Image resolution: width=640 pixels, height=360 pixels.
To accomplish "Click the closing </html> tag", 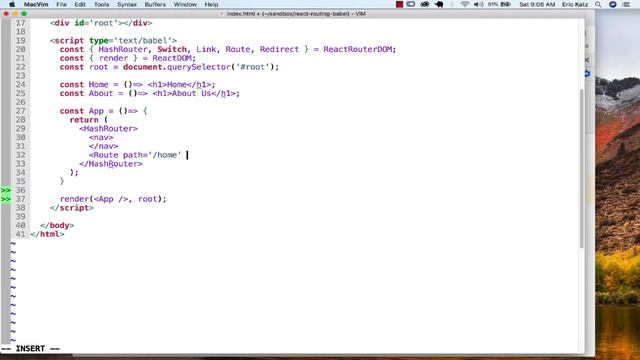I will [47, 234].
